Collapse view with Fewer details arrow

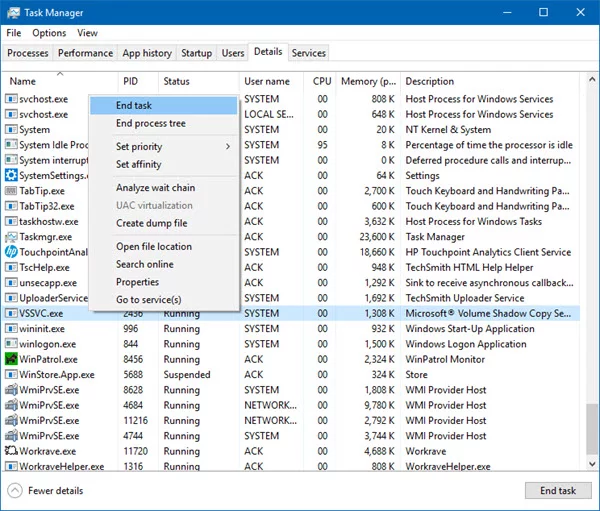(x=15, y=491)
